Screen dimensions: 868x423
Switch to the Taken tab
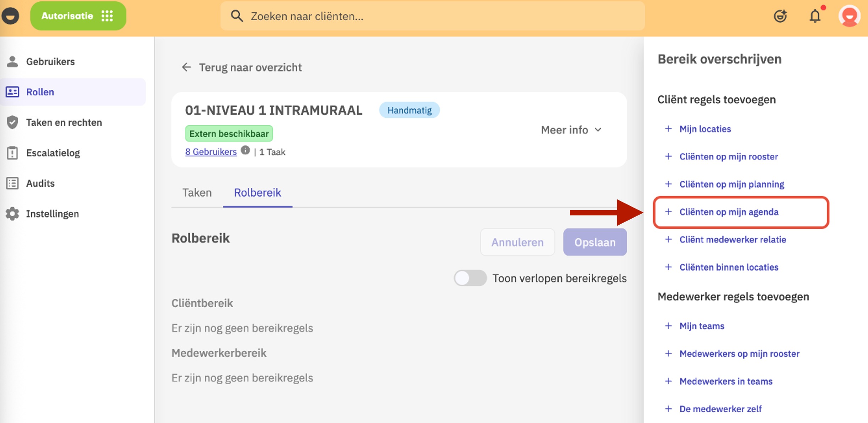tap(197, 192)
